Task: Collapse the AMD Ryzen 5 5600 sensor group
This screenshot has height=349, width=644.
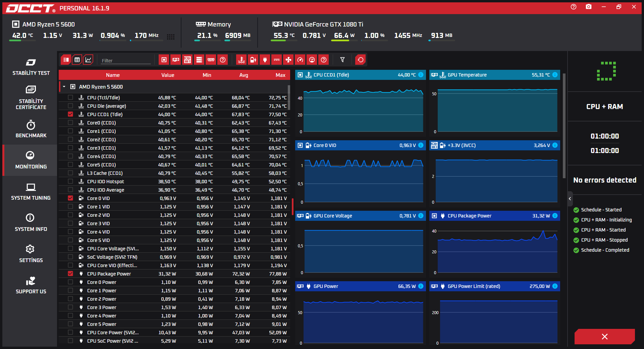Action: (64, 87)
